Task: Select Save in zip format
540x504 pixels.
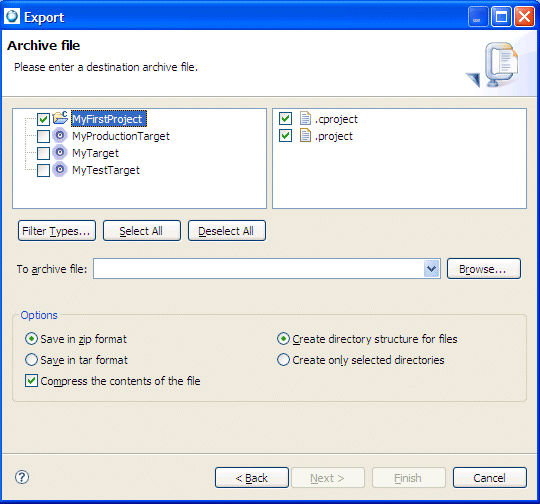Action: click(x=31, y=339)
